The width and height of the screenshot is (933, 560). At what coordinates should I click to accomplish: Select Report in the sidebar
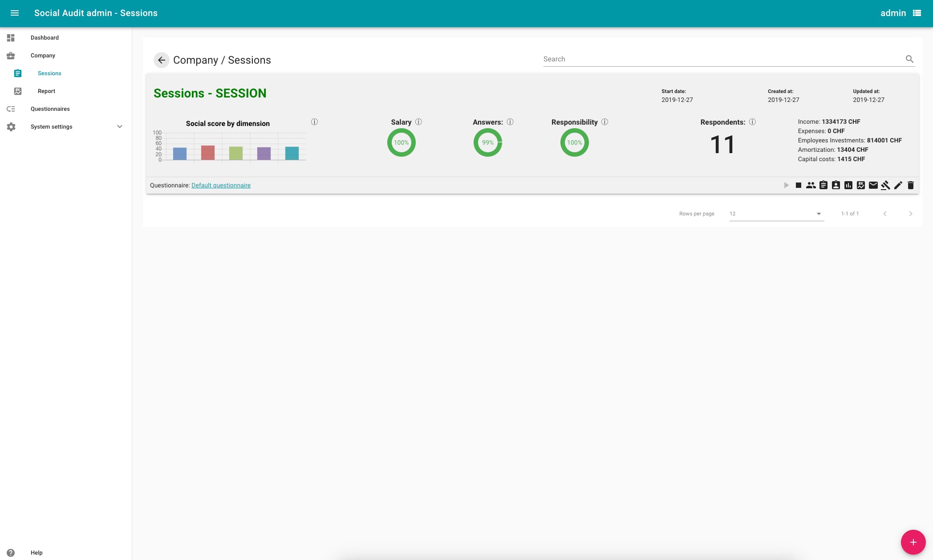coord(46,91)
